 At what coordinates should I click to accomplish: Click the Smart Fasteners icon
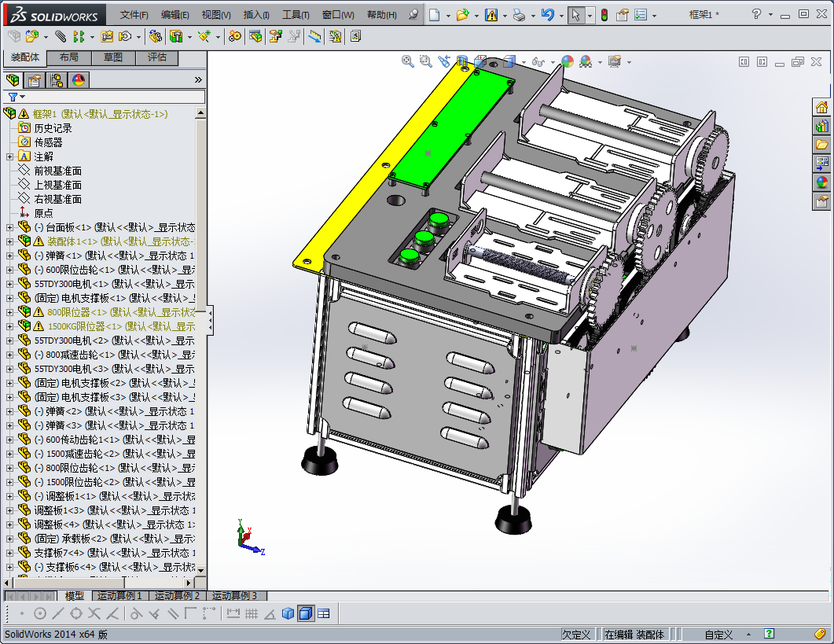point(107,36)
